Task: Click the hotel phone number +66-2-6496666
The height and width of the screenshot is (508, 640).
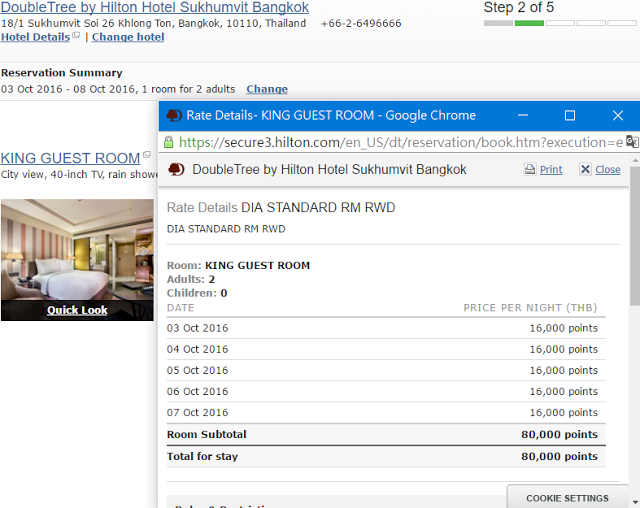Action: click(361, 23)
